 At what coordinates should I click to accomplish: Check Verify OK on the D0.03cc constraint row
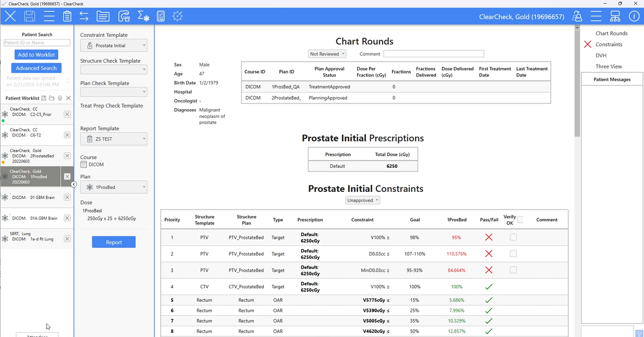click(x=513, y=253)
